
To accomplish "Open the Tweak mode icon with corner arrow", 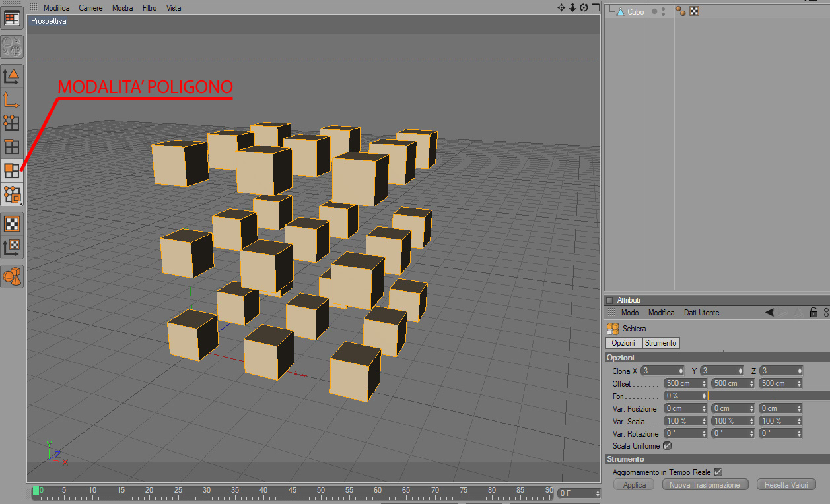I will pyautogui.click(x=12, y=195).
